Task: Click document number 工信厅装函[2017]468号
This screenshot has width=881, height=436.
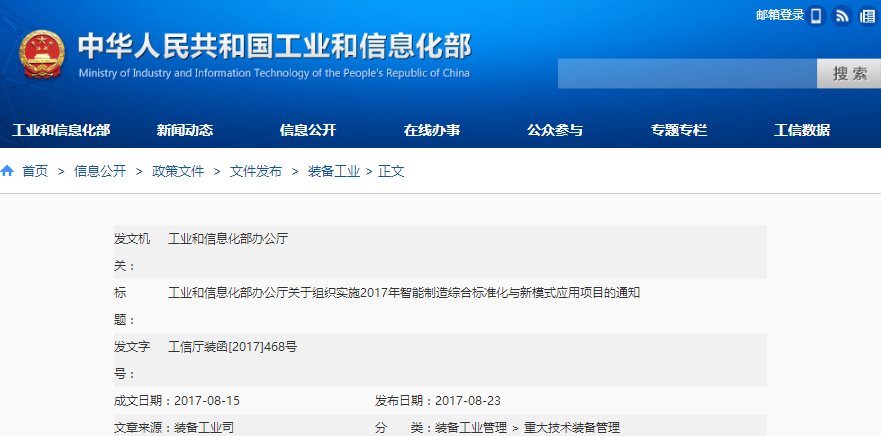Action: (233, 347)
